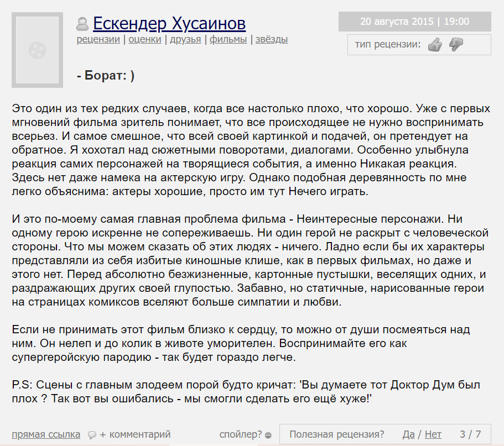Mark the review as positive with the thumb icon

click(x=435, y=45)
